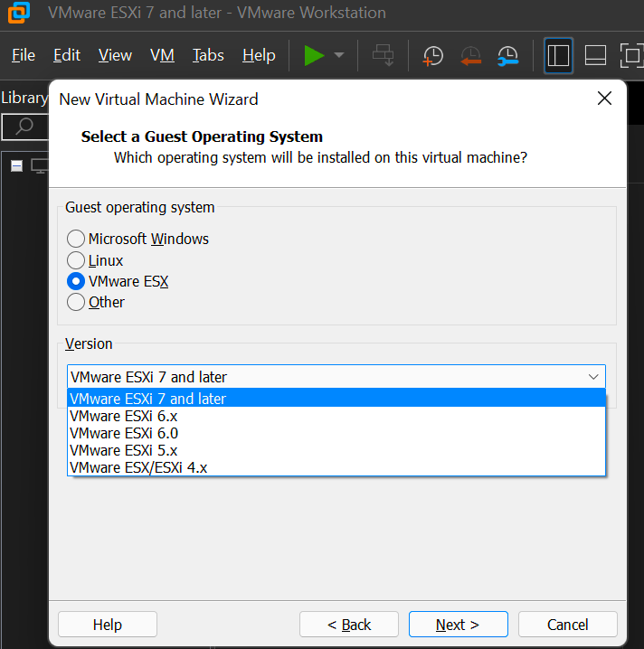Toggle the library sidebar view icon
Image resolution: width=644 pixels, height=649 pixels.
[558, 55]
